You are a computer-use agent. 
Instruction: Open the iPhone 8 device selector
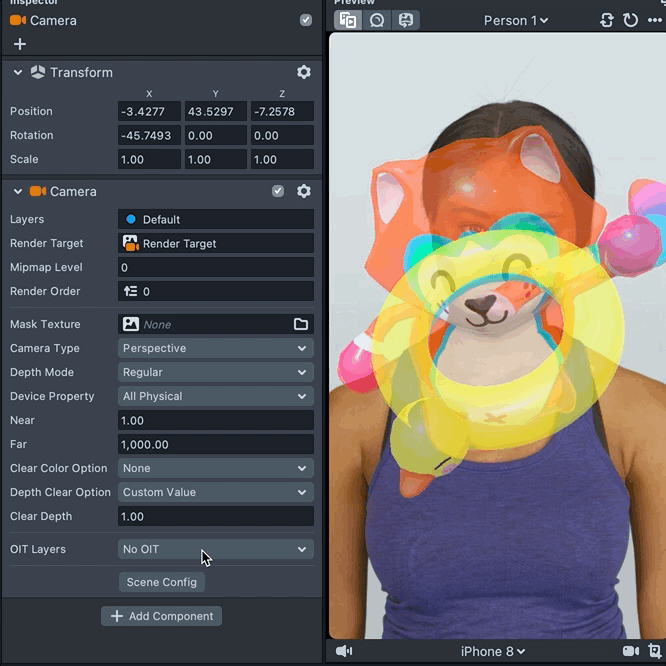pyautogui.click(x=492, y=651)
